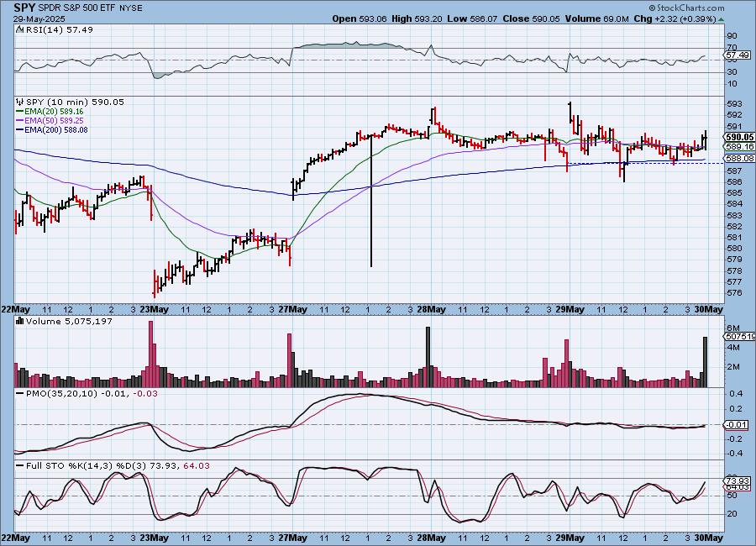Viewport: 756px width, 546px height.
Task: Select the EMA(200) 588.08 legend entry
Action: coord(51,129)
